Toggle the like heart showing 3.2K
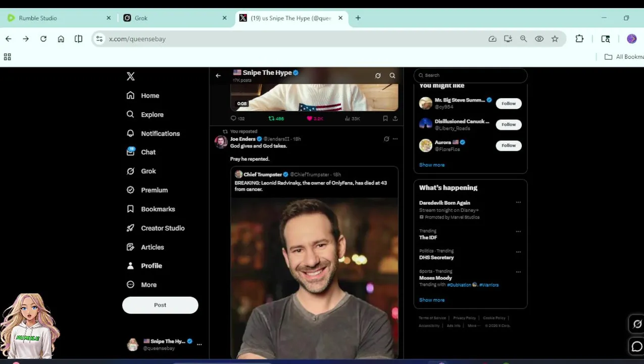Image resolution: width=644 pixels, height=364 pixels. coord(309,118)
